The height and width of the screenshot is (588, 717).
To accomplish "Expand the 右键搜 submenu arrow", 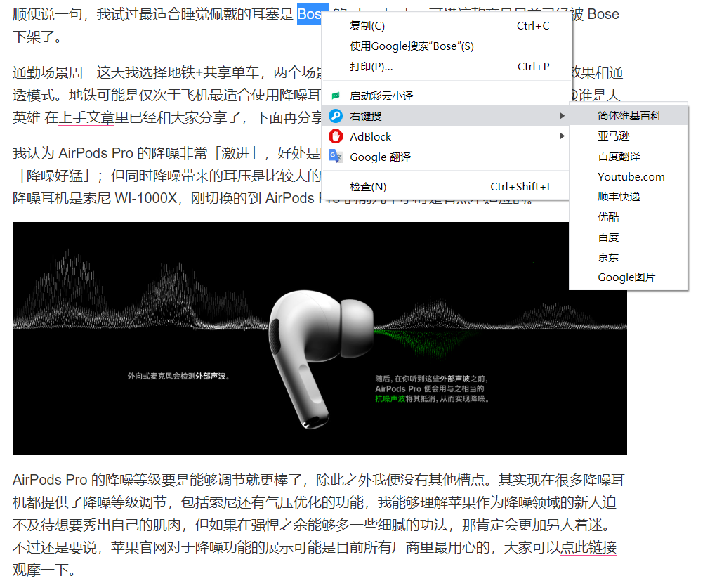I will pyautogui.click(x=562, y=116).
